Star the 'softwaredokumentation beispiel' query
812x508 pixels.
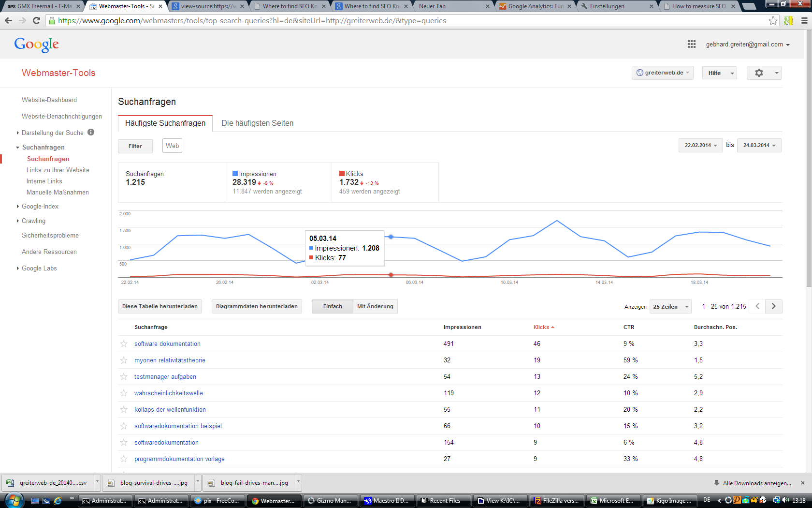[x=124, y=426]
